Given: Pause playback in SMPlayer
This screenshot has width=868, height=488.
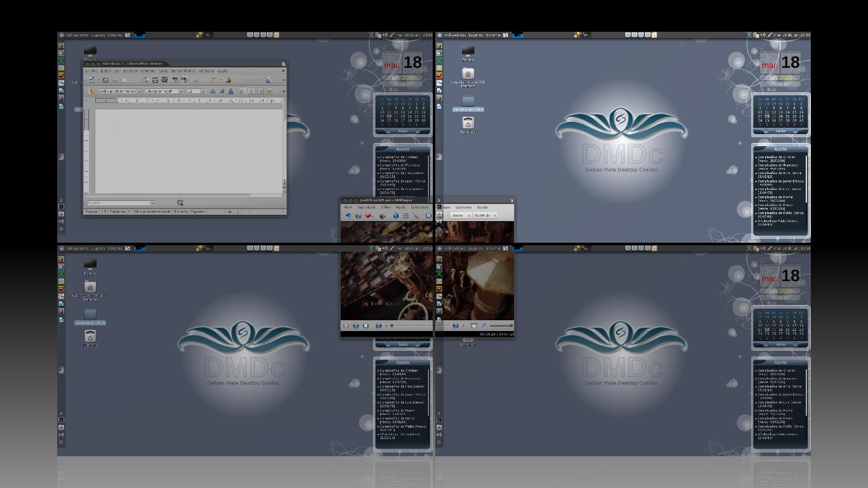Looking at the screenshot, I should (x=355, y=325).
